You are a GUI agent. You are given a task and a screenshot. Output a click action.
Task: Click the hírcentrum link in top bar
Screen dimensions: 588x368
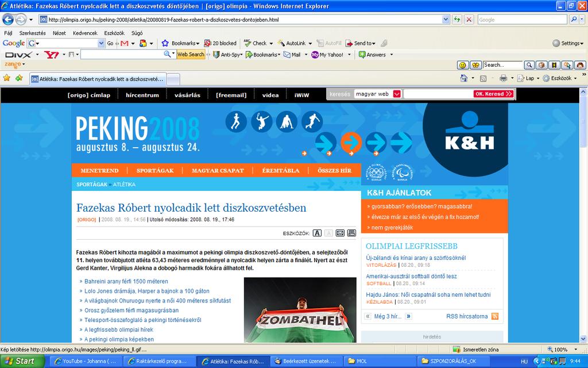[142, 95]
